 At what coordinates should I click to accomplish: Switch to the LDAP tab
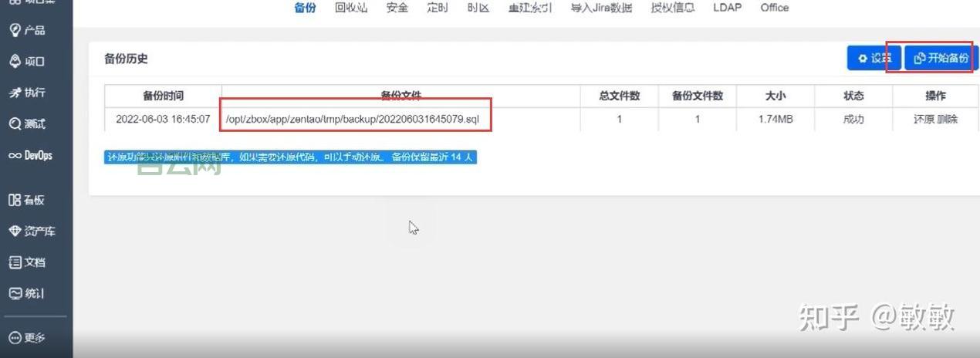[x=726, y=8]
